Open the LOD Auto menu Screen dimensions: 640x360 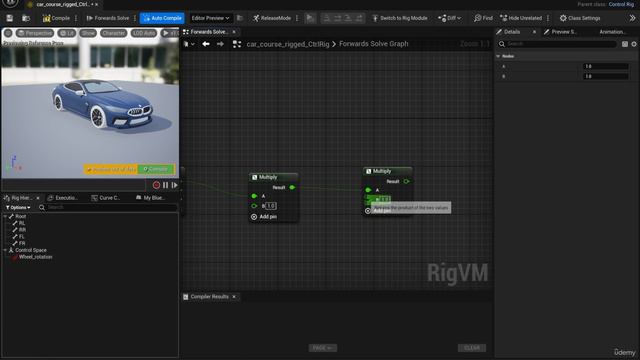pos(144,33)
